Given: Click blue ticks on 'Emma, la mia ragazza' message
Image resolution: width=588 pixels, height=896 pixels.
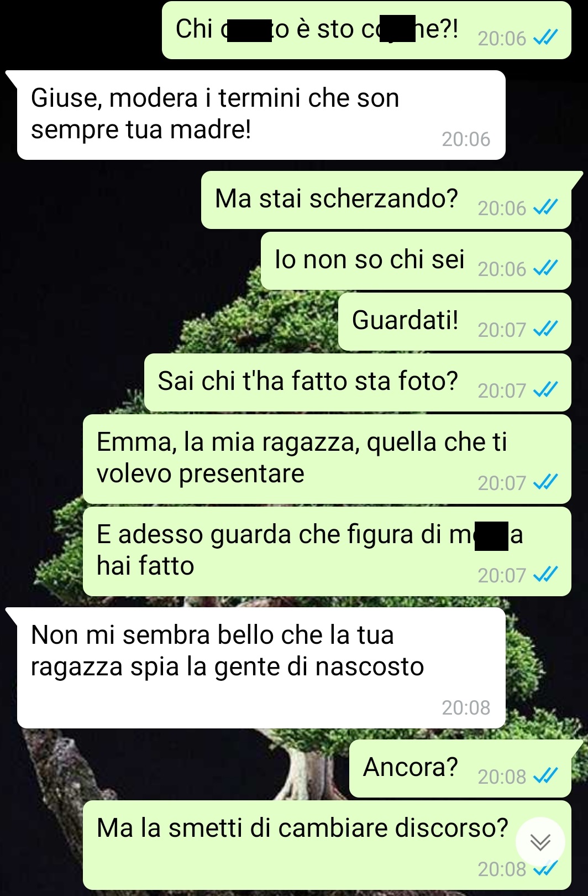Looking at the screenshot, I should click(545, 482).
